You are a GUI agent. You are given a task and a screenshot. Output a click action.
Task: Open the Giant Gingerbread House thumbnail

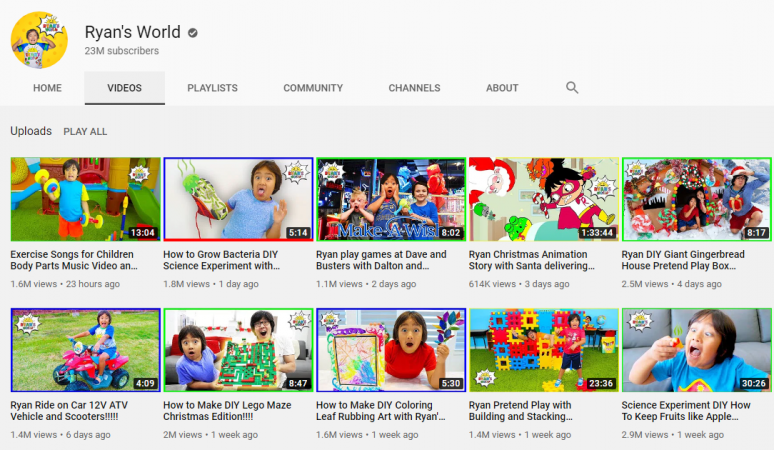(x=697, y=199)
